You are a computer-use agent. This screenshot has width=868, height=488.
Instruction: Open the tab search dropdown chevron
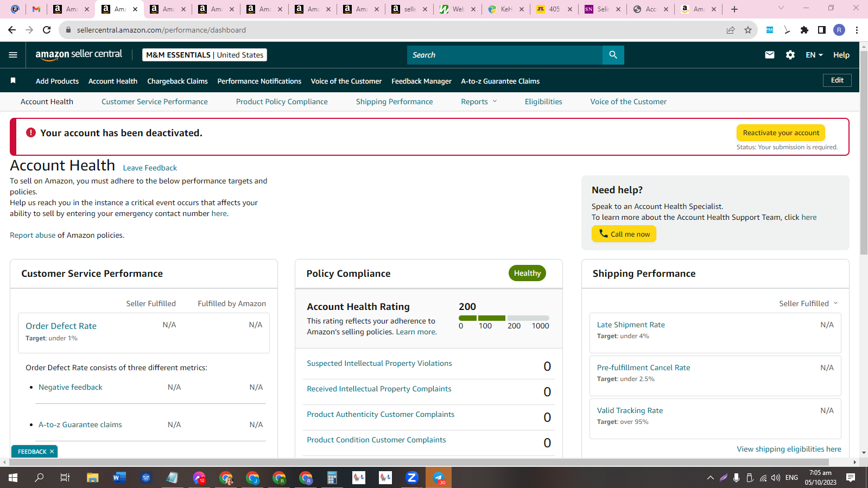click(x=781, y=8)
